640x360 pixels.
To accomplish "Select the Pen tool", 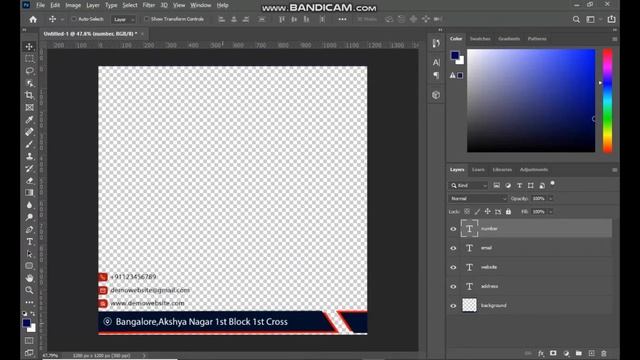I will (x=29, y=229).
